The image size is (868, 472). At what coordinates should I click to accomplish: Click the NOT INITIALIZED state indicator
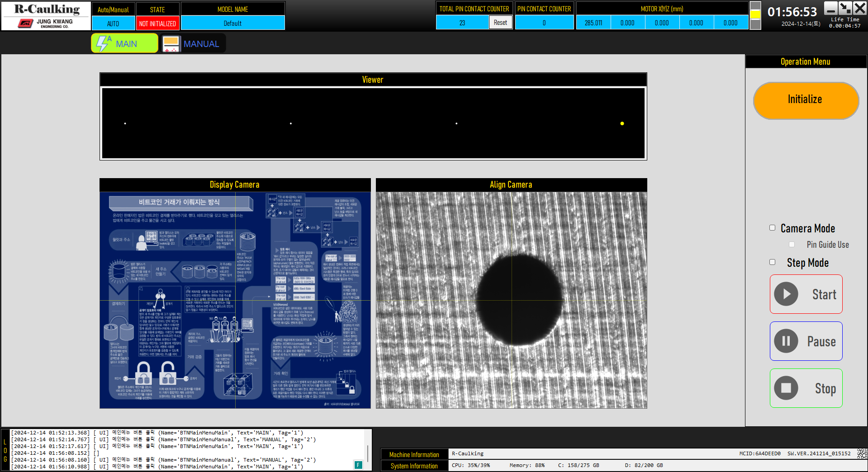(157, 23)
